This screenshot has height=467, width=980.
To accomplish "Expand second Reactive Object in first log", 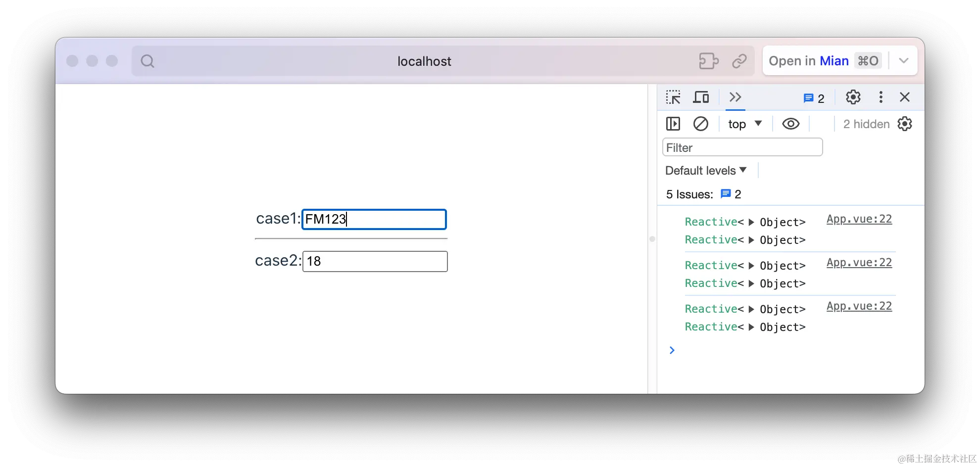I will click(x=751, y=240).
